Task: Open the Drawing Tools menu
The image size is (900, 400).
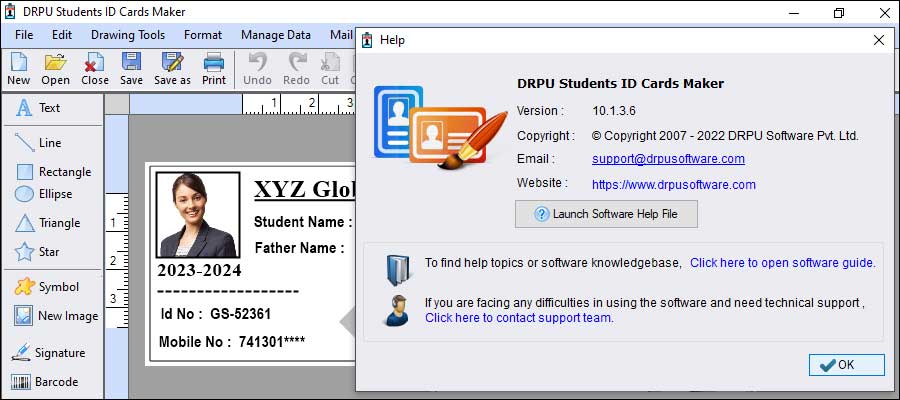Action: coord(128,35)
